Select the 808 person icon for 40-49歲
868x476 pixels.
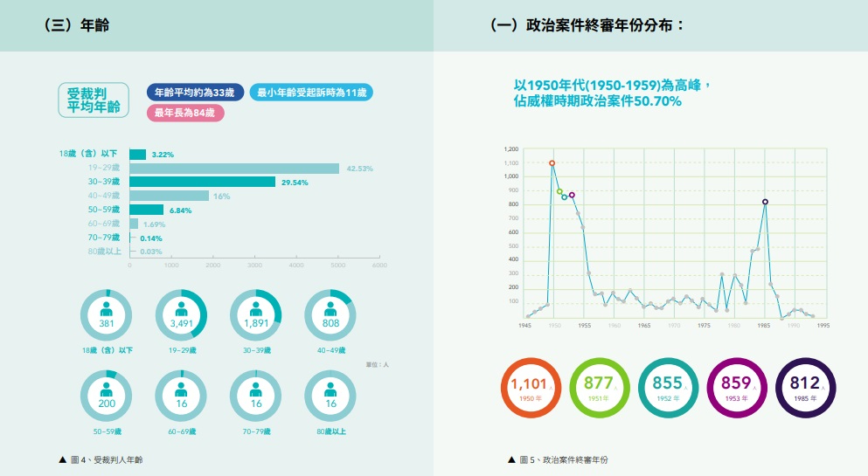330,308
